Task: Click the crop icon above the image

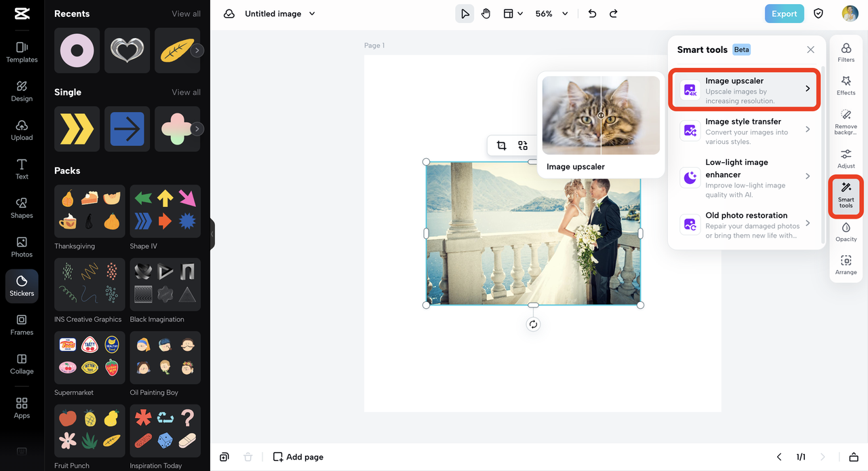Action: (x=501, y=145)
